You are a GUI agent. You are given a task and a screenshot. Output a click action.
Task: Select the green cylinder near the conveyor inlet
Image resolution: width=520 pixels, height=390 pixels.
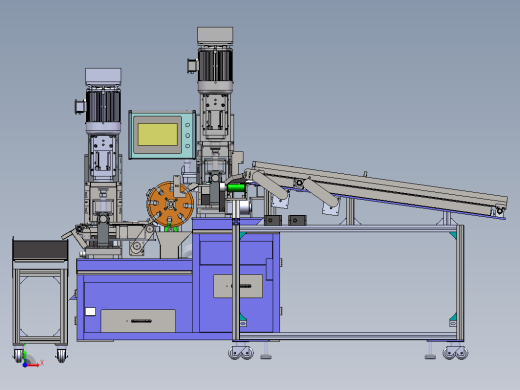coord(236,188)
